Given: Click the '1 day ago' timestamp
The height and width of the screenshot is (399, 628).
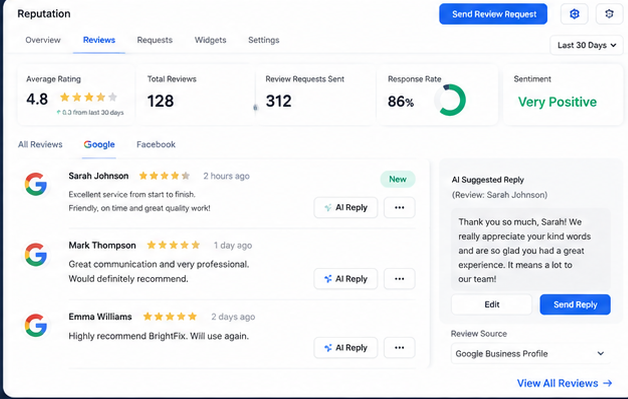Looking at the screenshot, I should pos(233,245).
